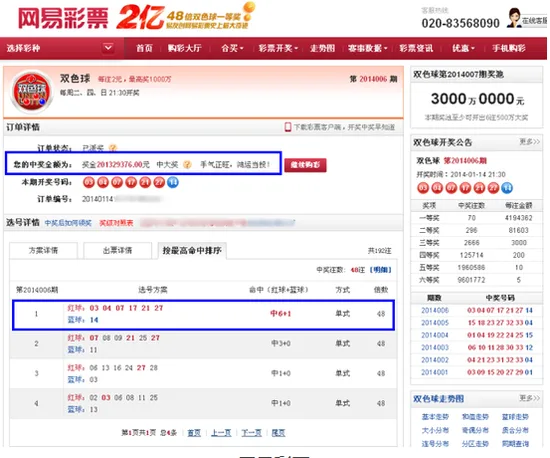Open 走势图 in the navigation bar

tap(322, 48)
